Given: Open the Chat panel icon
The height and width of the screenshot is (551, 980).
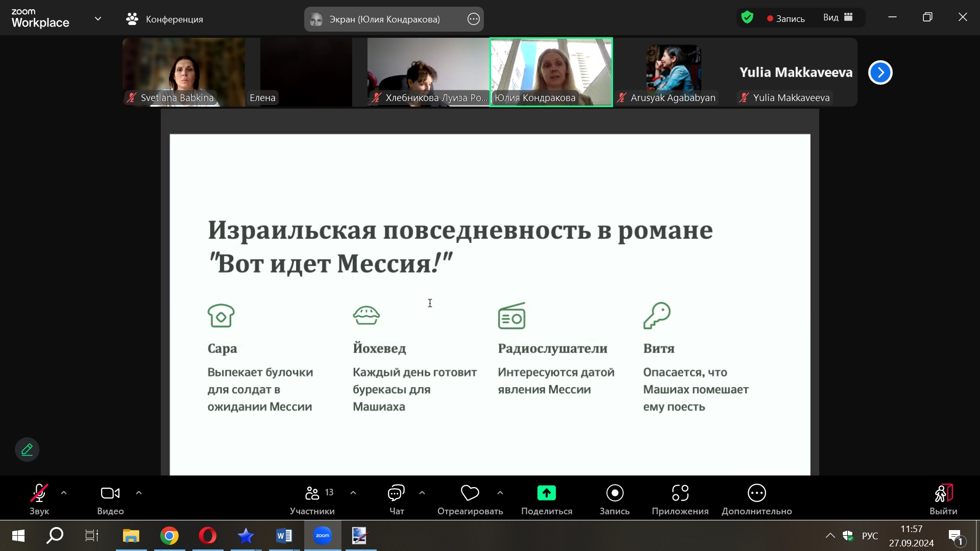Looking at the screenshot, I should [396, 493].
